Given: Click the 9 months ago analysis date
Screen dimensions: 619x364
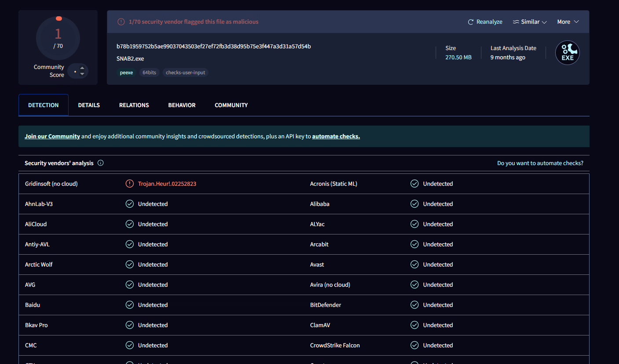Looking at the screenshot, I should tap(508, 57).
